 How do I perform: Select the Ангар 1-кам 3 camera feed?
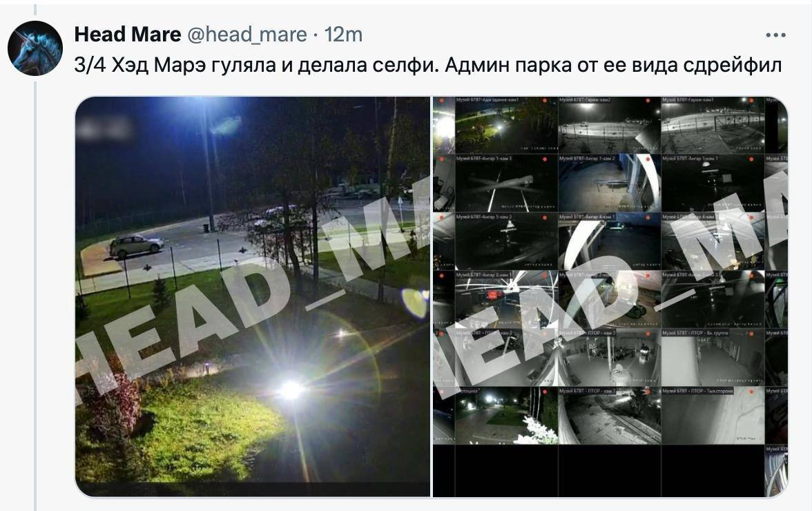(506, 183)
